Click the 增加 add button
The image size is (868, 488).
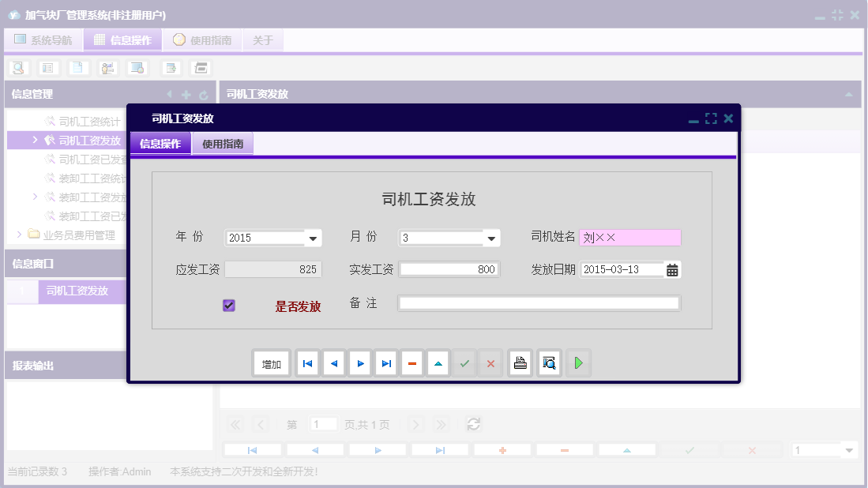tap(271, 362)
